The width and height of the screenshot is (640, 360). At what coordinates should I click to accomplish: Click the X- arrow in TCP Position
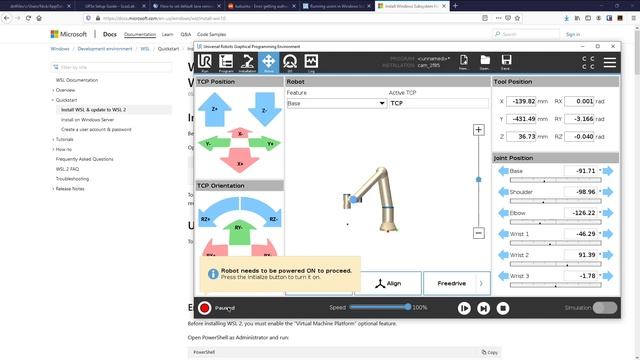click(x=240, y=133)
